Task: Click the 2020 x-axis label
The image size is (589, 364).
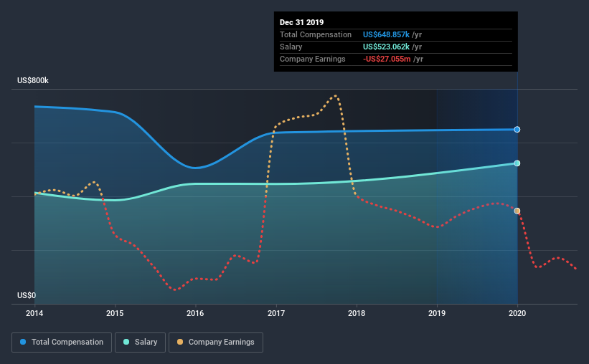Action: point(517,313)
